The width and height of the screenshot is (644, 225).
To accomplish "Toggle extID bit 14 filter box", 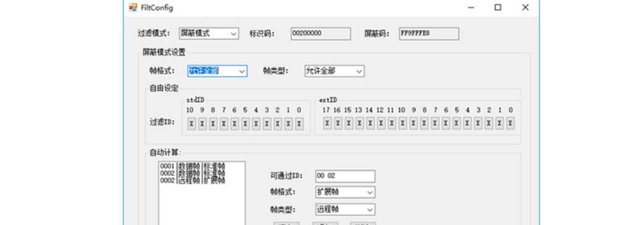I will click(x=370, y=124).
